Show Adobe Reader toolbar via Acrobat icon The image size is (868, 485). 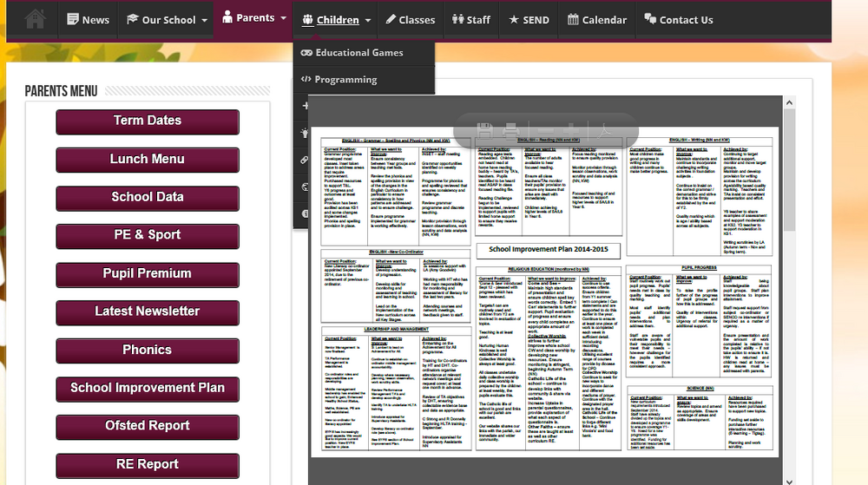click(x=604, y=131)
